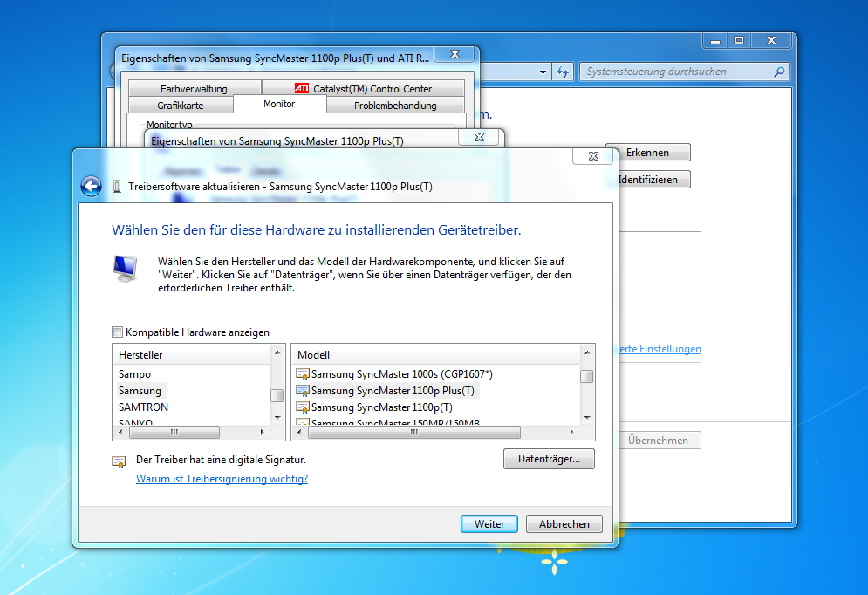Viewport: 868px width, 595px height.
Task: Go back with the blue arrow button
Action: point(92,187)
